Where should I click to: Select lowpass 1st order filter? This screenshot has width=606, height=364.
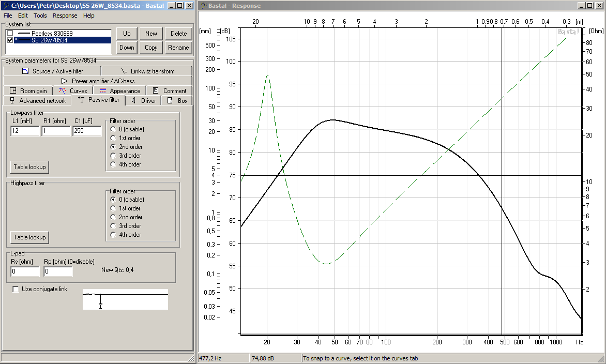click(x=113, y=138)
